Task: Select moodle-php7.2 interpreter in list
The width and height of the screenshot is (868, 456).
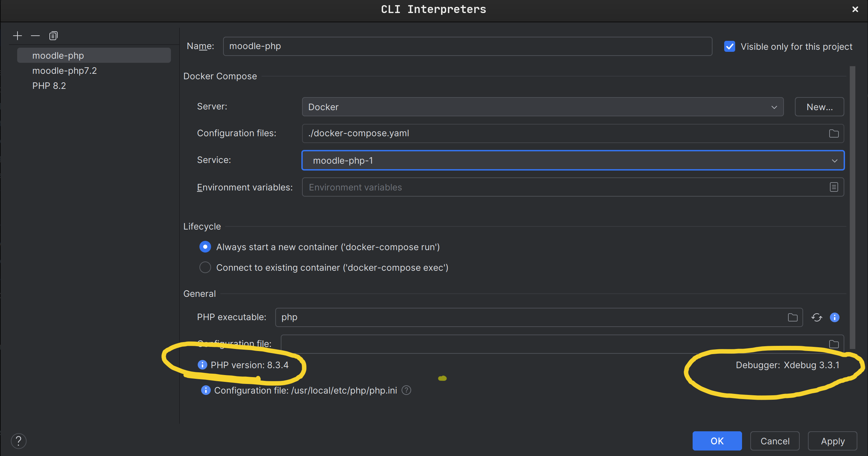Action: [65, 71]
